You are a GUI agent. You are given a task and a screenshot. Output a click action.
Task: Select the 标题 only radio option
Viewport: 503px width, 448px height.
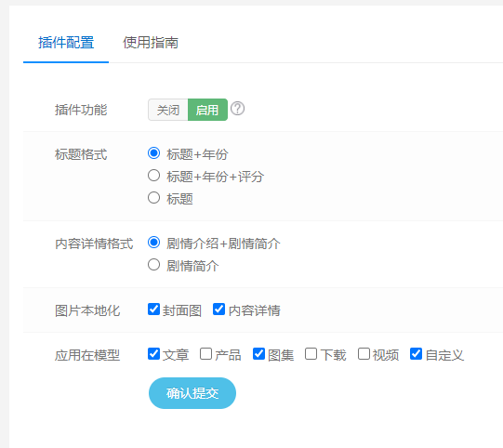click(153, 198)
